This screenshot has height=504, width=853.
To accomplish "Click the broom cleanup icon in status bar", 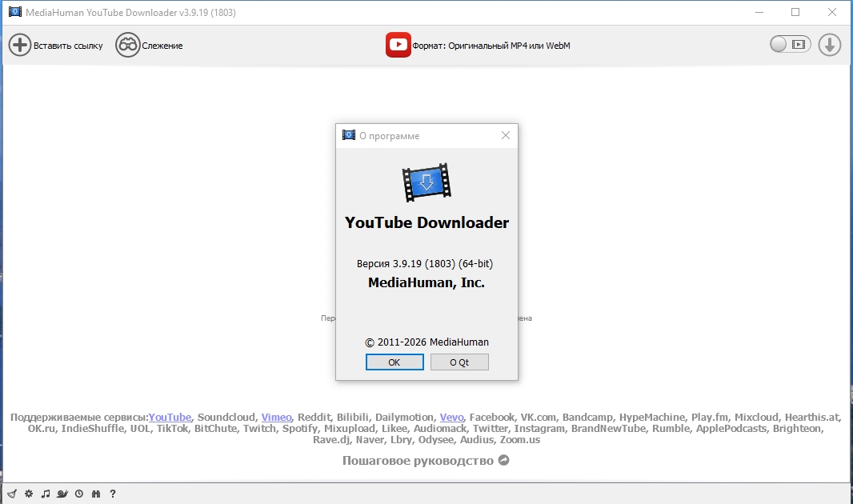I will 11,494.
